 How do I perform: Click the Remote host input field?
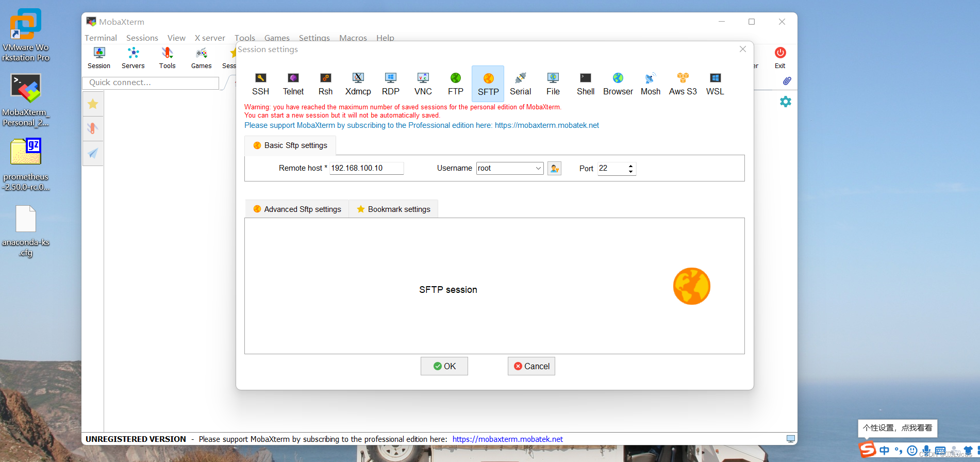coord(367,168)
